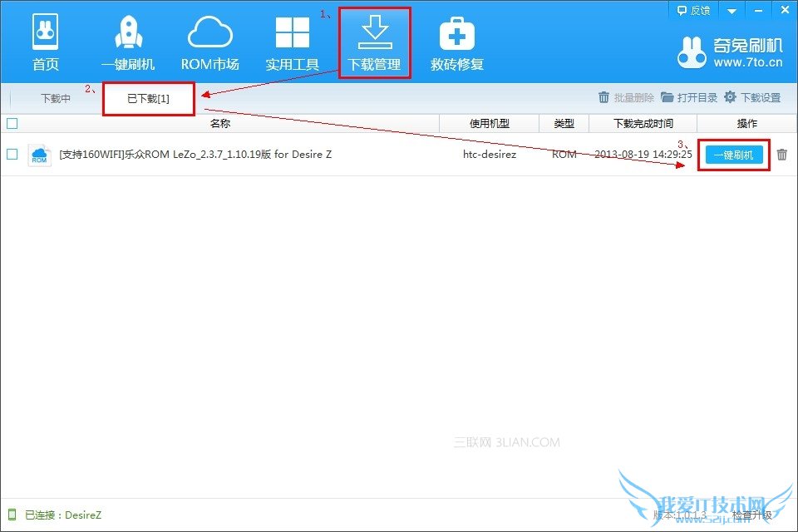Click the phone icon in status bar

12,515
